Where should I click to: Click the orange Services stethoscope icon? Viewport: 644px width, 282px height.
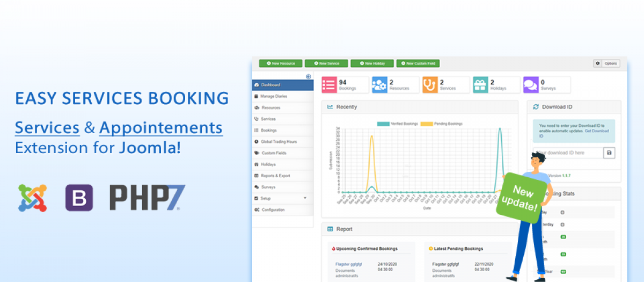(430, 85)
